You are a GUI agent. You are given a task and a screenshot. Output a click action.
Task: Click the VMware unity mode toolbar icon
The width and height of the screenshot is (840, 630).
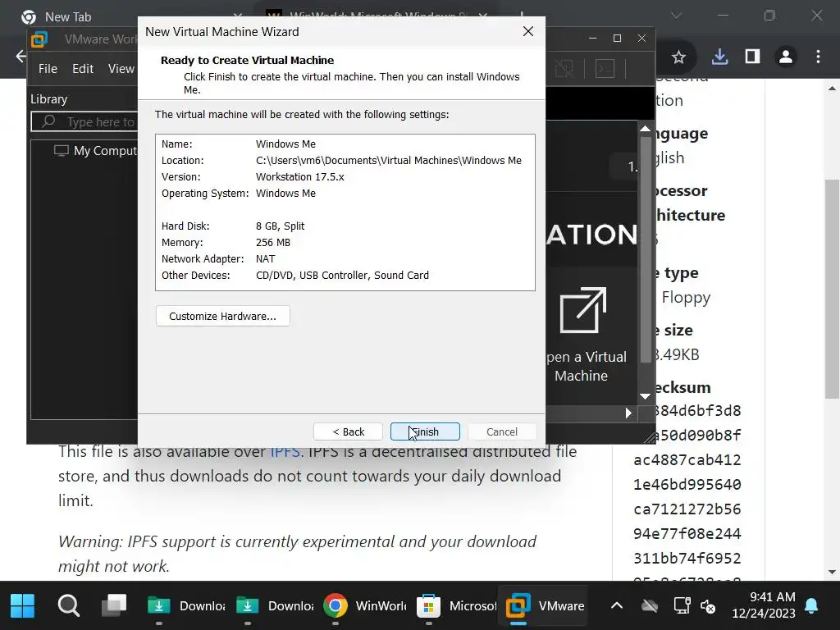[564, 69]
